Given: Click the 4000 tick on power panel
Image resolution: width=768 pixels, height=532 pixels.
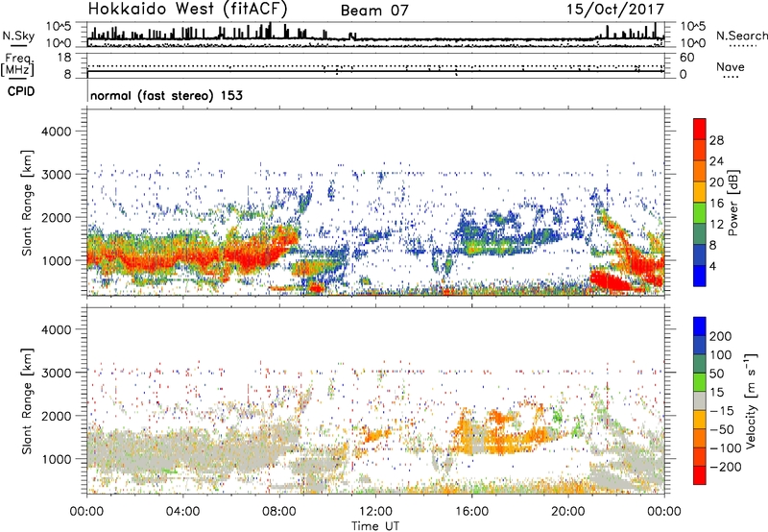Looking at the screenshot, I should tap(56, 132).
